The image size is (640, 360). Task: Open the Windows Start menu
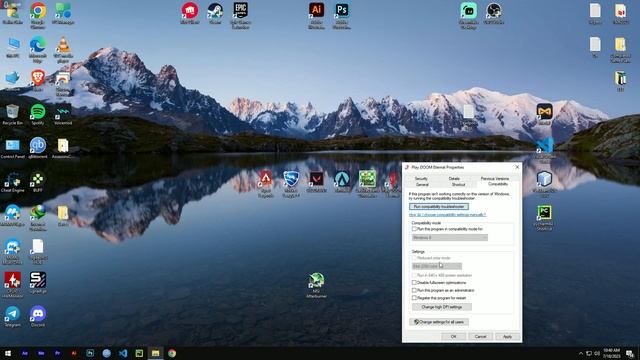pyautogui.click(x=8, y=353)
